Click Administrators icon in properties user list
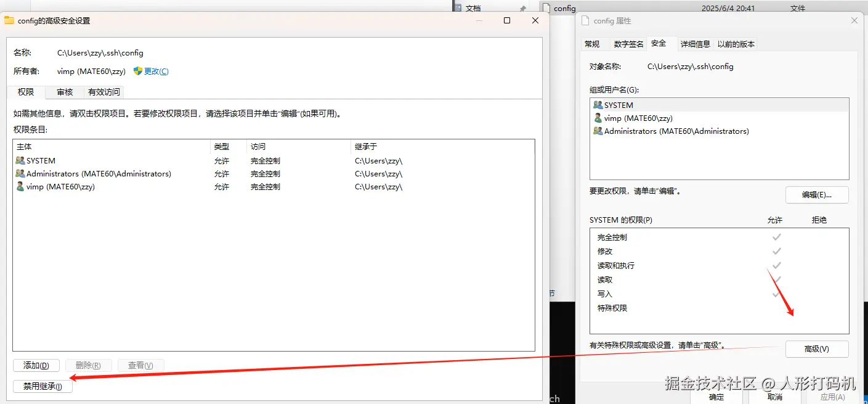This screenshot has height=404, width=868. (x=598, y=131)
